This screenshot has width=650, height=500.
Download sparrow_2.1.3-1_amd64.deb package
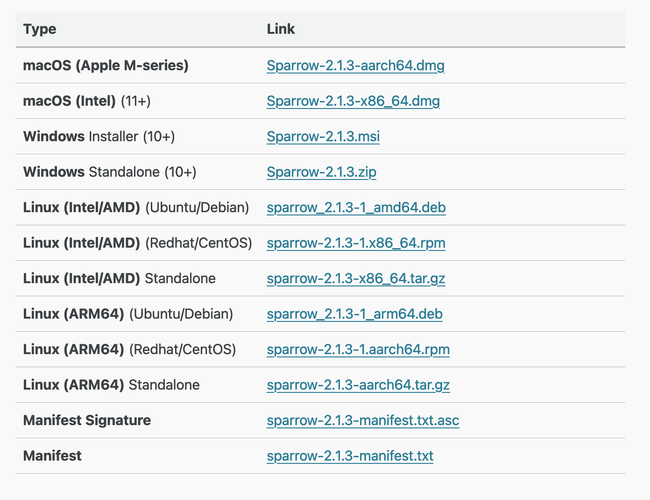pos(355,208)
